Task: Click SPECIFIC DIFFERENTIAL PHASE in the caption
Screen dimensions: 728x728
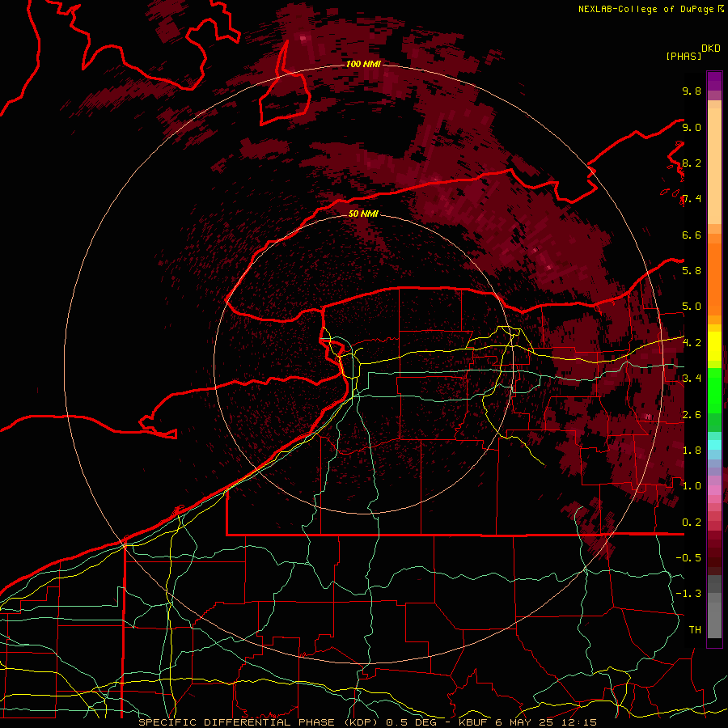Action: pyautogui.click(x=236, y=722)
